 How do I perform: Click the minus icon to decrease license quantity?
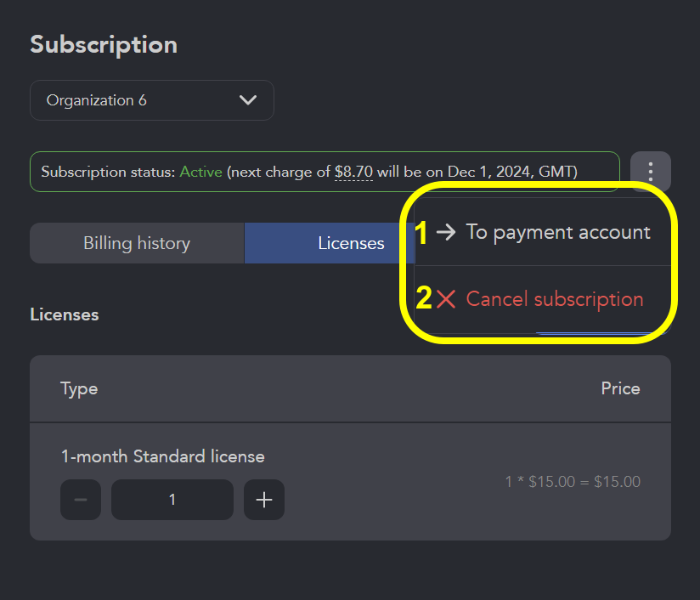coord(80,500)
